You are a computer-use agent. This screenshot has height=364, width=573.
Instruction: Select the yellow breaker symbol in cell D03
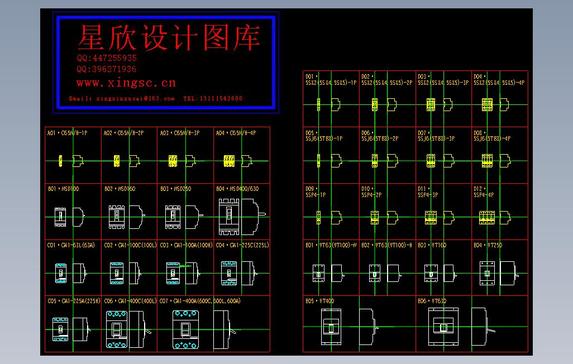431,105
